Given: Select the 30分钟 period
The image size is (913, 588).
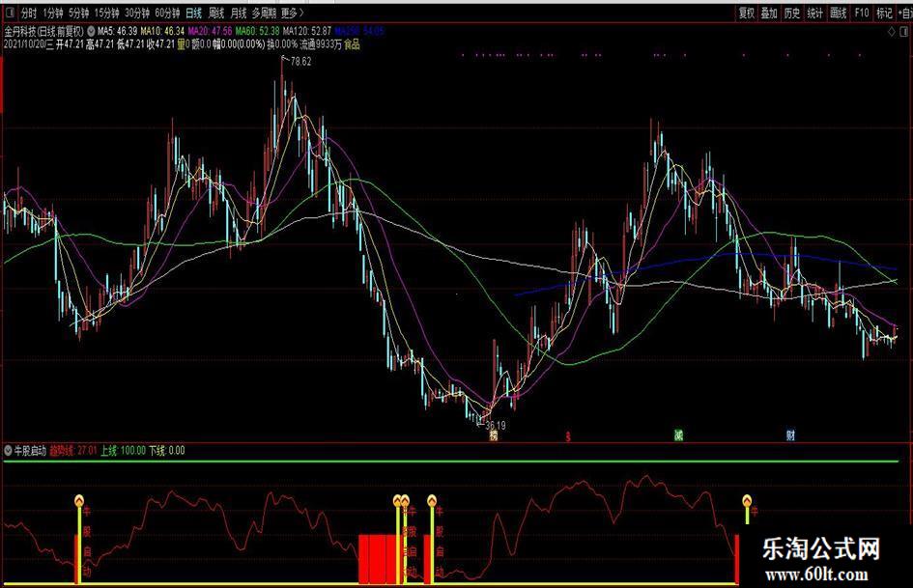Looking at the screenshot, I should click(137, 13).
